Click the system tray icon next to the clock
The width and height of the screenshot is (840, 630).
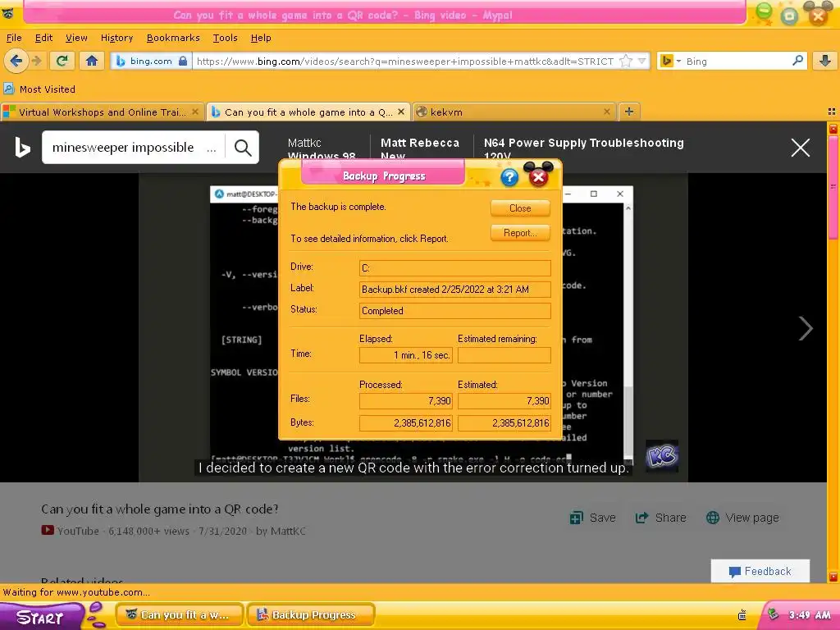pyautogui.click(x=773, y=614)
